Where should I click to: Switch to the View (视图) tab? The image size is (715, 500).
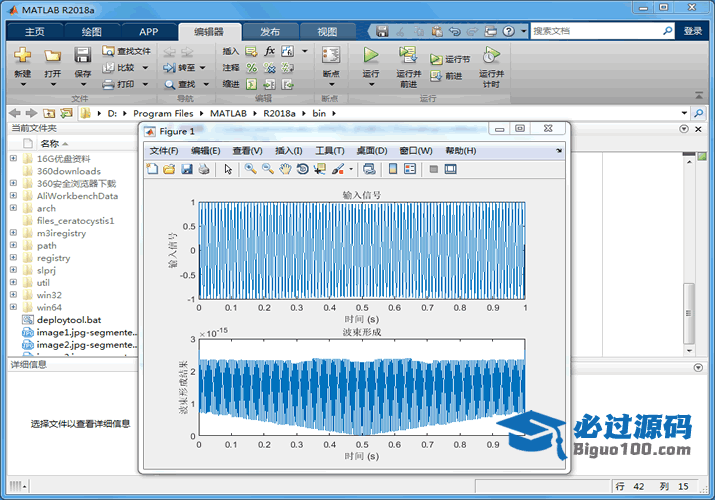tap(327, 31)
